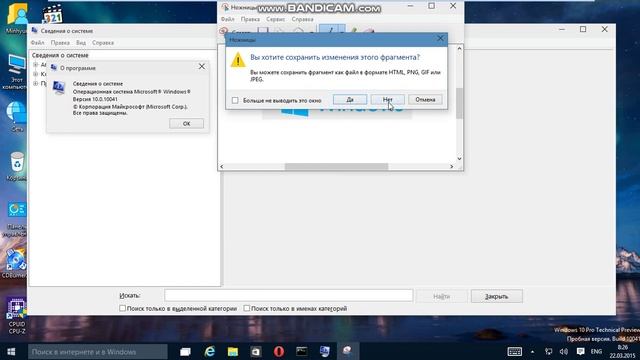This screenshot has height=360, width=640.
Task: Open Вид menu in Сведения о системе
Action: point(81,42)
